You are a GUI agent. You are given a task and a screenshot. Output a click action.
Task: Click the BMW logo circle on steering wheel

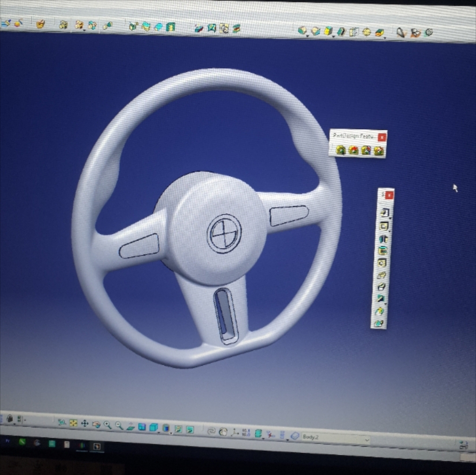[x=224, y=234]
